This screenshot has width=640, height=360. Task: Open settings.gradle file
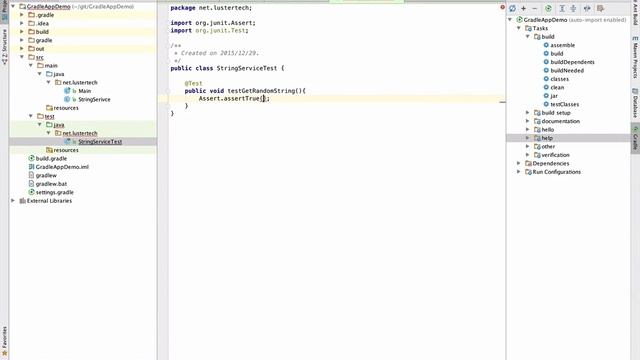(55, 192)
